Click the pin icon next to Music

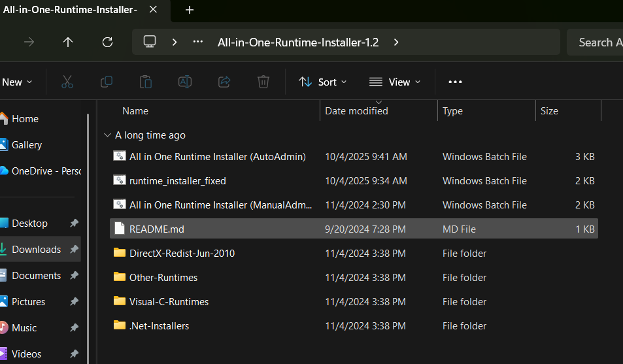click(74, 328)
